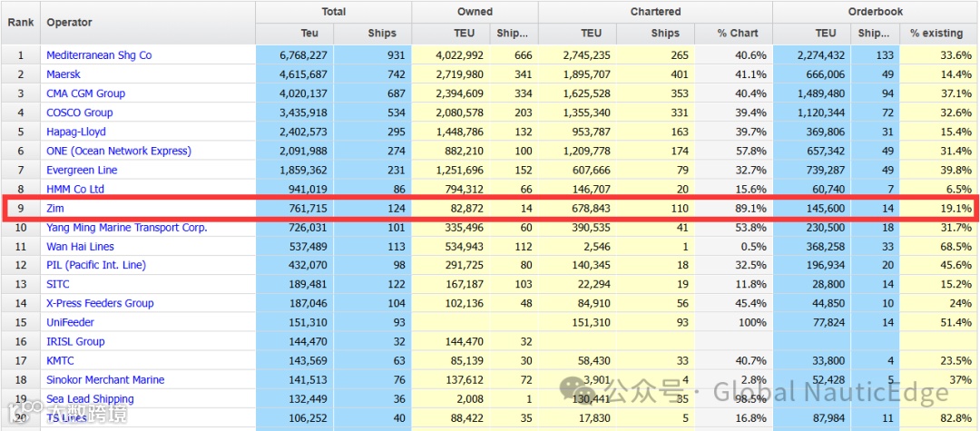The height and width of the screenshot is (431, 980).
Task: Open the SITC operator link
Action: [x=58, y=284]
